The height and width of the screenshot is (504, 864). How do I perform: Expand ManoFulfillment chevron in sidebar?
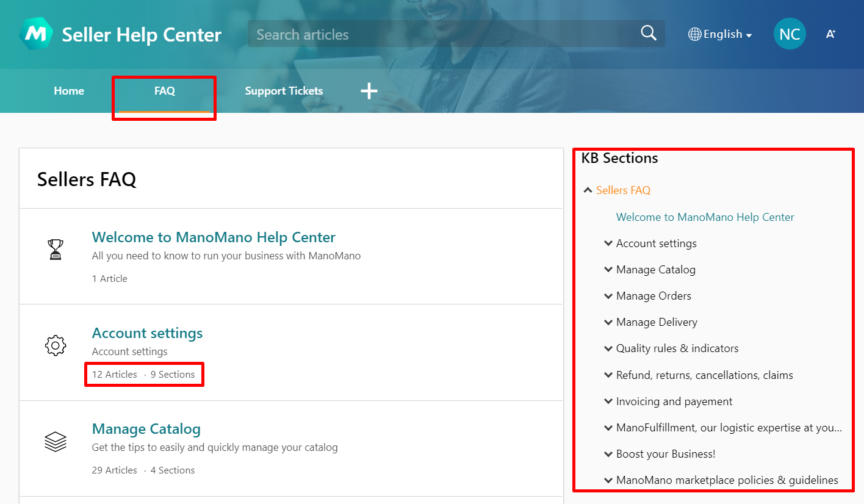(608, 428)
